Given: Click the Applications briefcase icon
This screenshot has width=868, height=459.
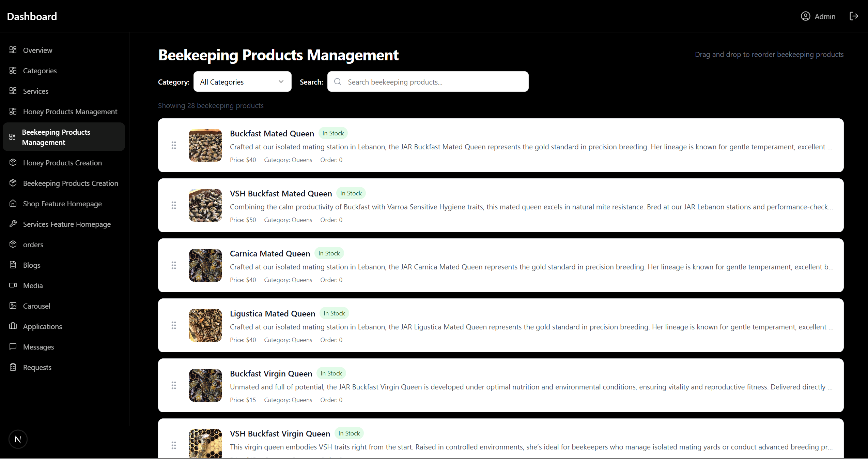Looking at the screenshot, I should 13,326.
